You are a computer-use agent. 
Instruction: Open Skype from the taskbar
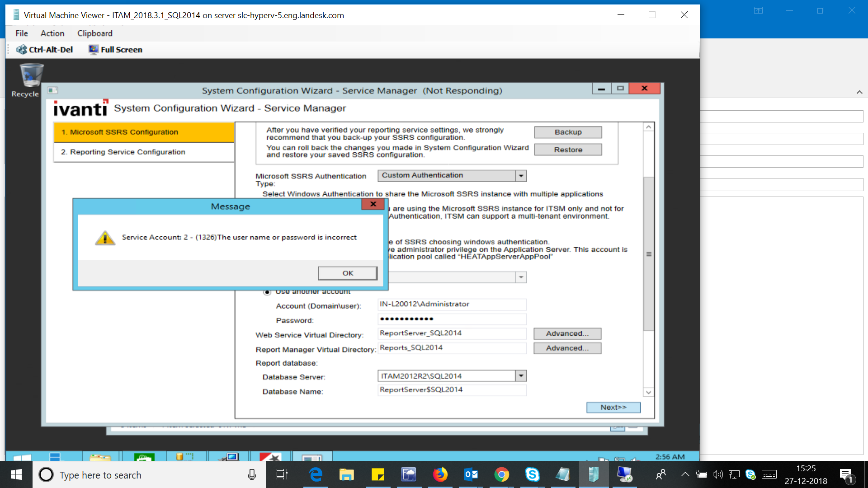pyautogui.click(x=532, y=474)
